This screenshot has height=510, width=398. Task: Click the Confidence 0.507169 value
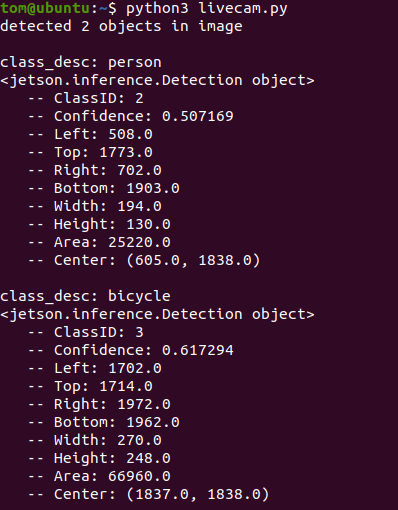click(198, 116)
